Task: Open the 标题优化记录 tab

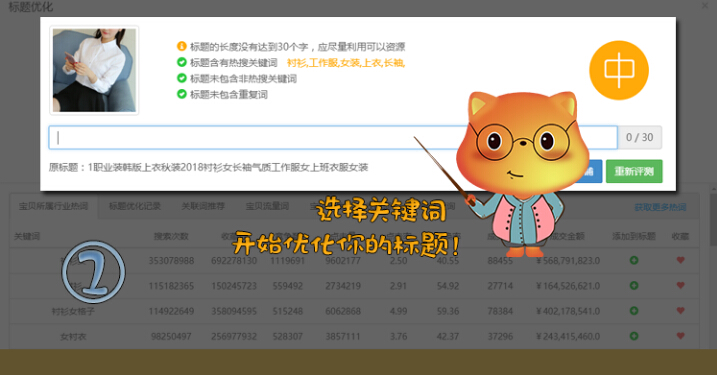Action: (x=135, y=206)
